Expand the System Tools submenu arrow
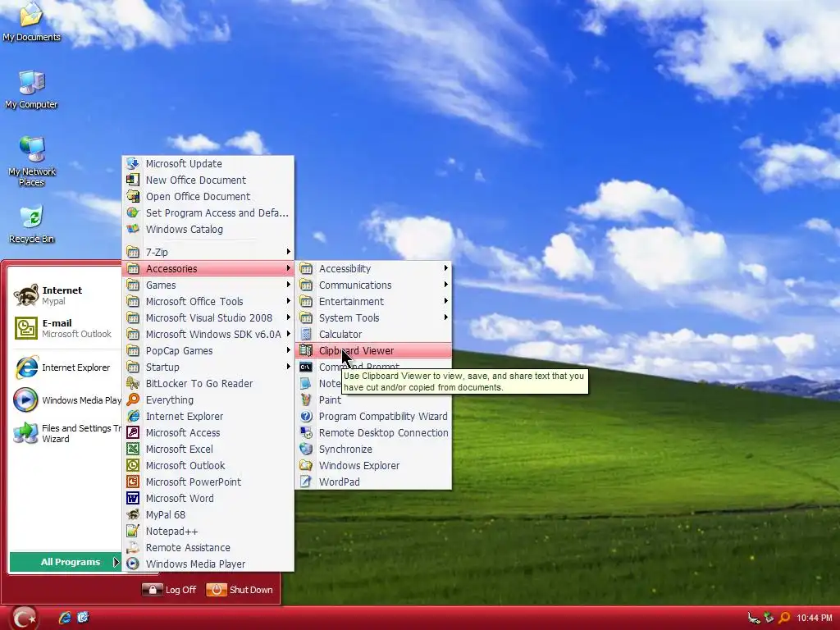The image size is (840, 630). pyautogui.click(x=445, y=317)
